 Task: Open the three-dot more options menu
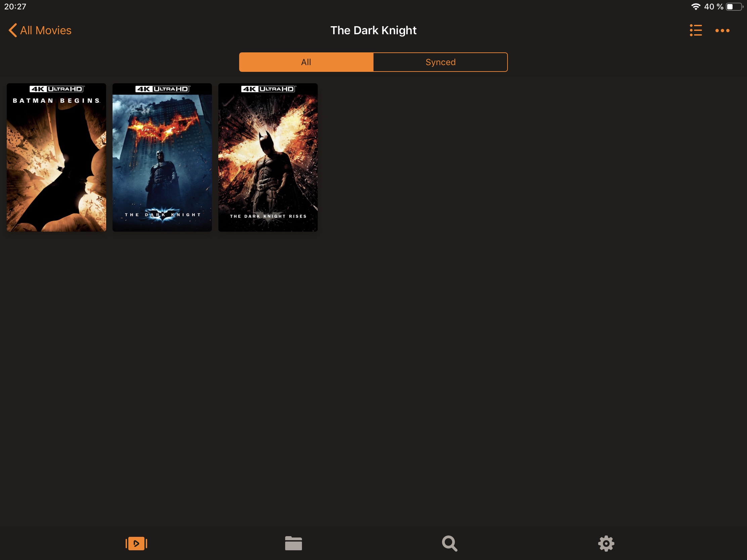722,31
